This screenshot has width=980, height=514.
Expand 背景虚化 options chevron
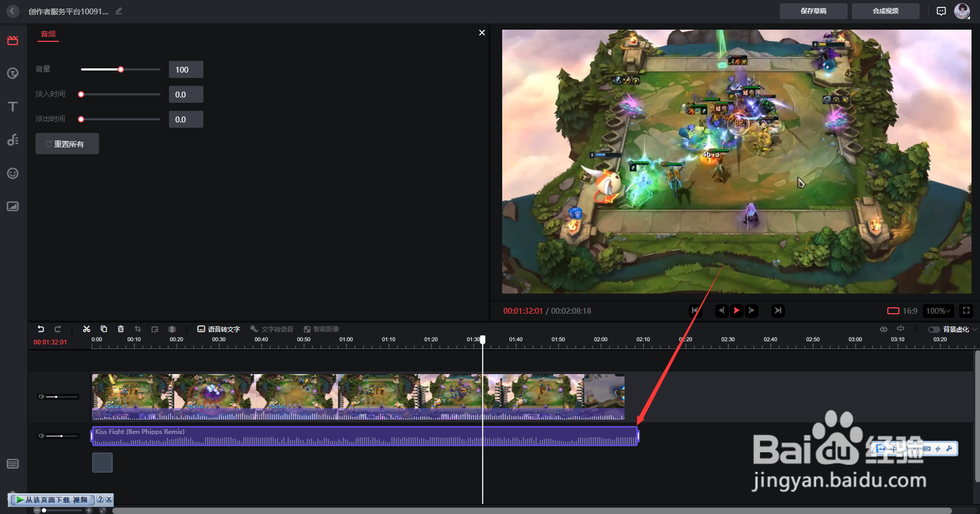tap(975, 330)
